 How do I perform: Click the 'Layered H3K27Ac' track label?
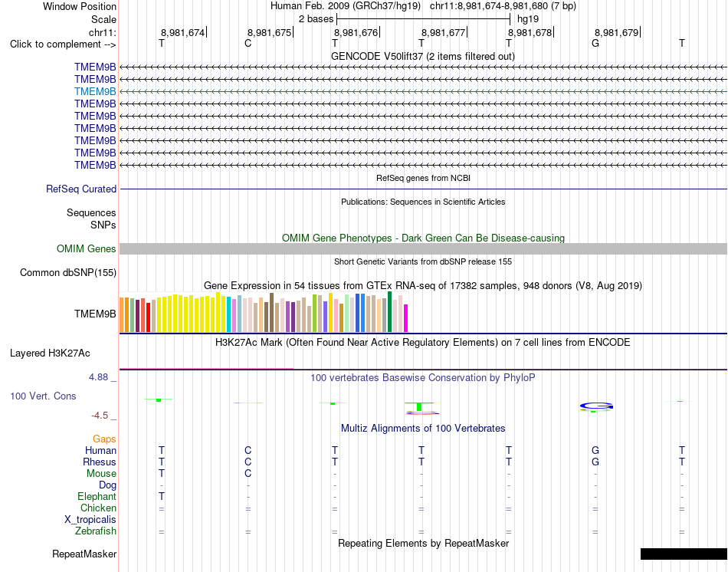click(50, 353)
